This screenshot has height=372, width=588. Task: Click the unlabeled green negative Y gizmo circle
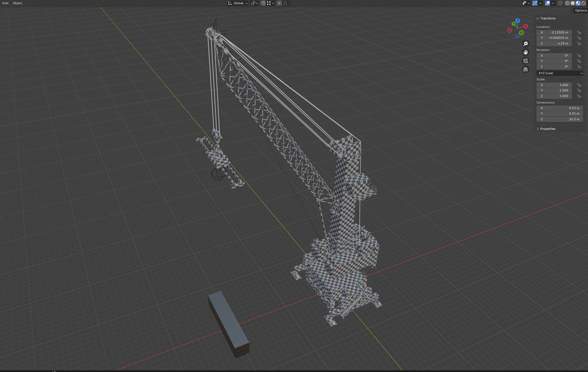521,33
